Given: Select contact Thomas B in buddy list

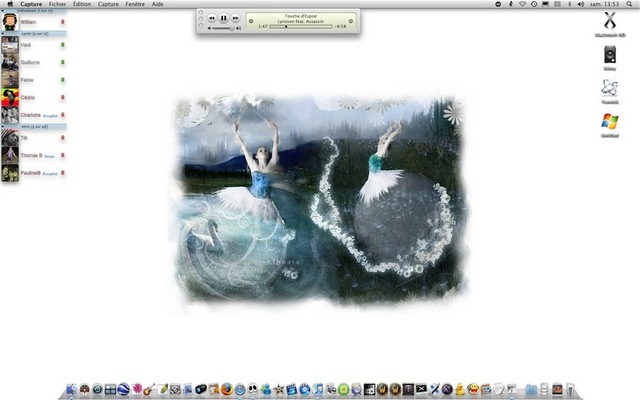Looking at the screenshot, I should [x=33, y=156].
